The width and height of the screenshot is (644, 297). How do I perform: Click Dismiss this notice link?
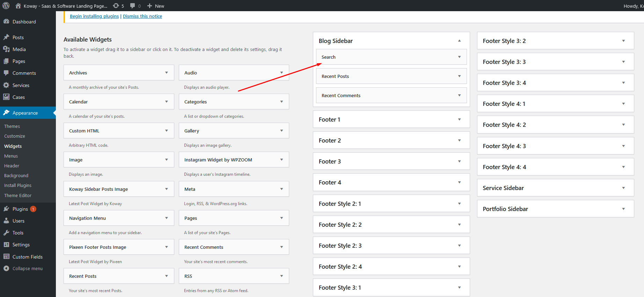point(142,16)
